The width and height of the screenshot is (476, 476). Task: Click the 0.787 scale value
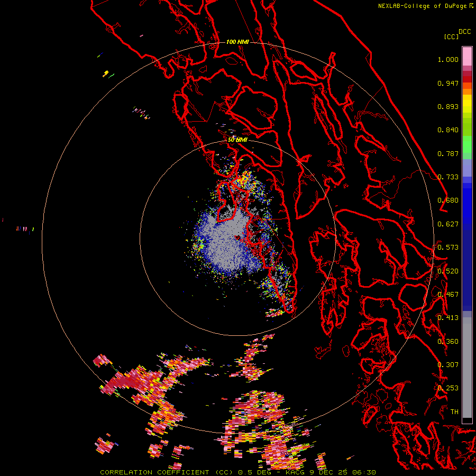pyautogui.click(x=448, y=153)
